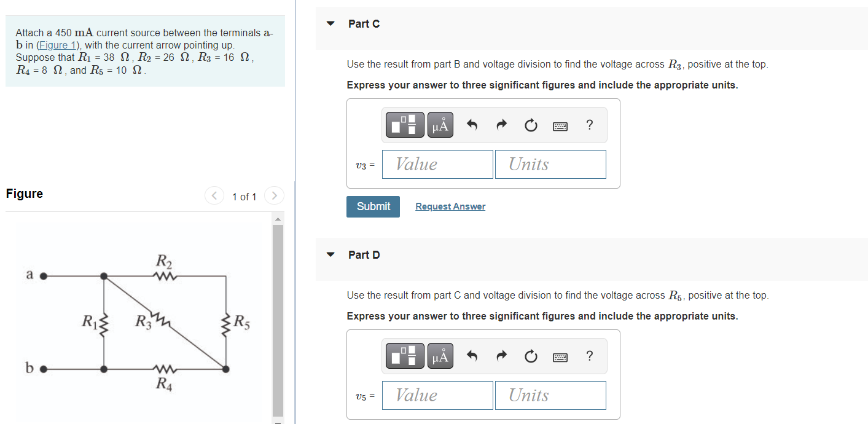Open the μÅ units symbol palette in Part C
This screenshot has height=424, width=868.
pos(440,124)
